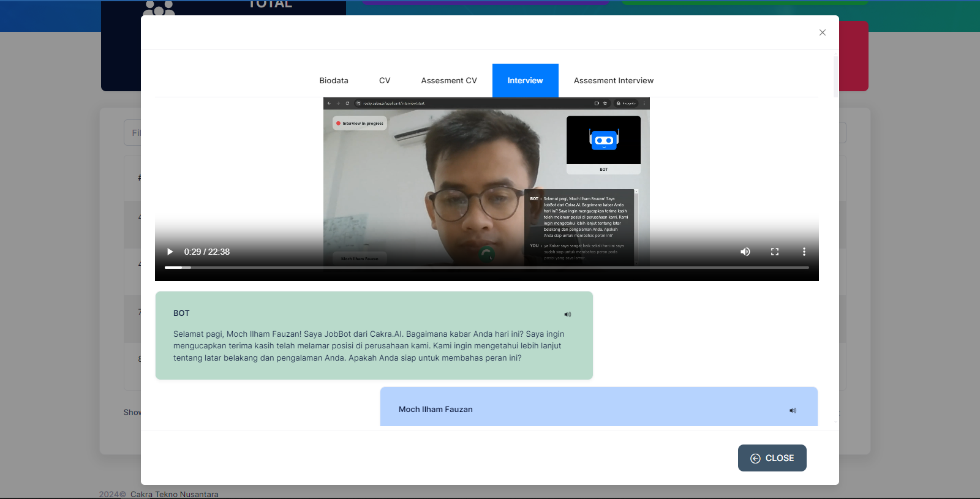Click the modal vertical scrollbar

click(x=835, y=77)
